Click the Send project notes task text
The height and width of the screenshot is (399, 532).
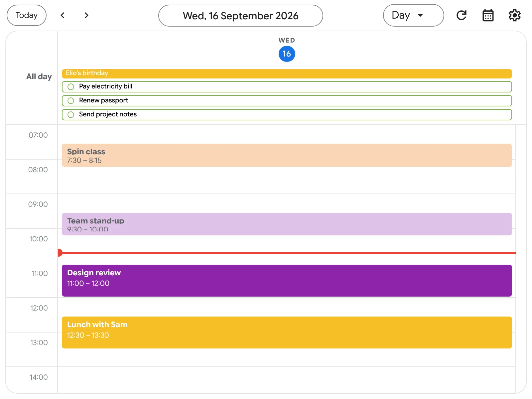click(x=108, y=114)
